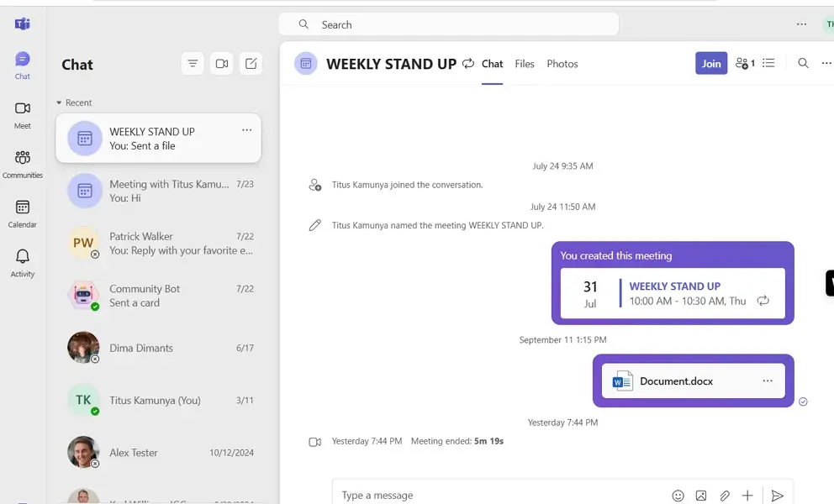Send the message with the arrow icon

coord(778,496)
